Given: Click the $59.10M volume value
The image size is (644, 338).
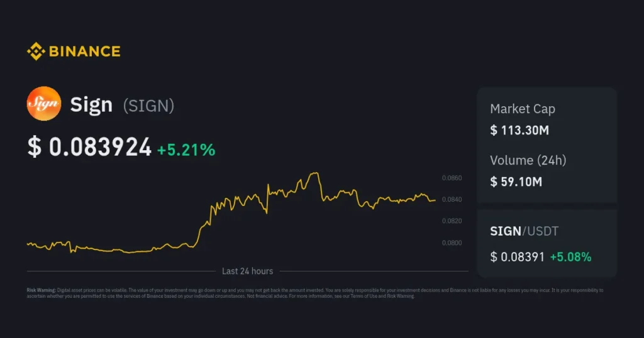Looking at the screenshot, I should pyautogui.click(x=516, y=182).
